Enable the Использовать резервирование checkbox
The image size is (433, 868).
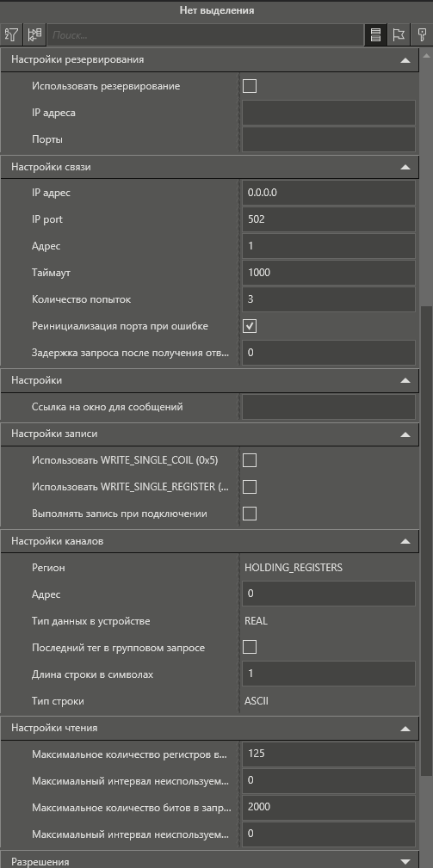pos(250,86)
